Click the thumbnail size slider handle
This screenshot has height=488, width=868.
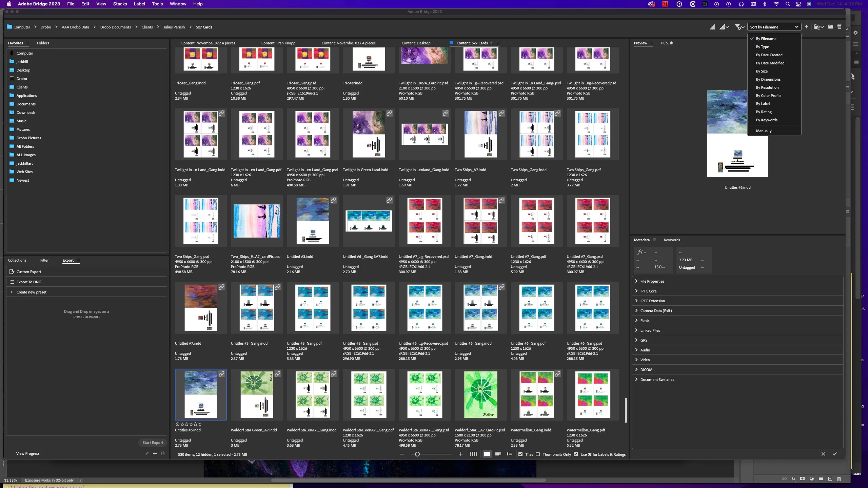tap(417, 454)
